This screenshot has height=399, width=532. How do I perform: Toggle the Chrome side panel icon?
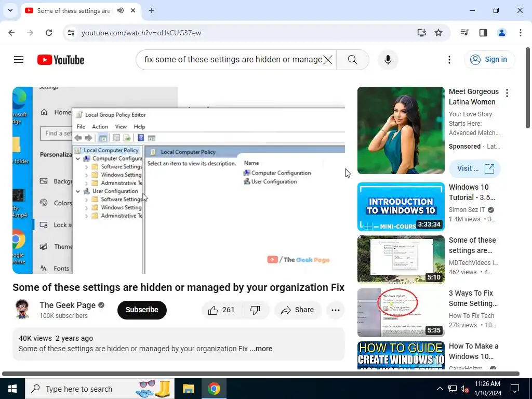[483, 33]
